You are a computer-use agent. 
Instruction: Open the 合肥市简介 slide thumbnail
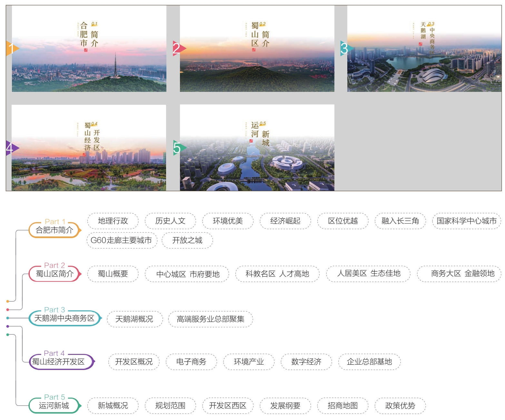click(x=89, y=49)
